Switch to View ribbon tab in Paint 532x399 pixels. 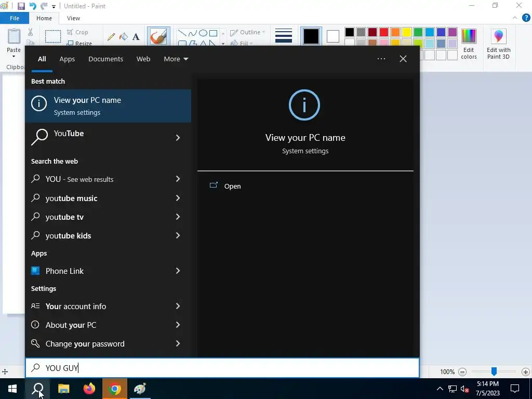(73, 18)
